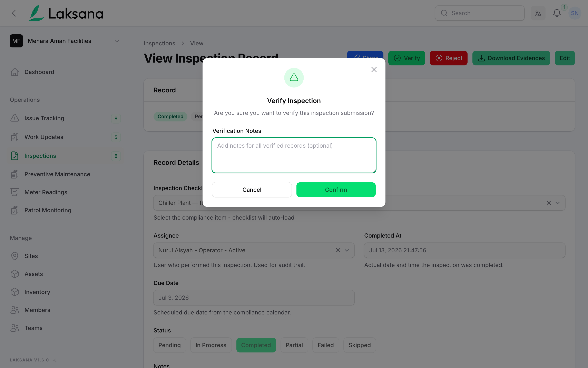Select the Completed status option

click(256, 345)
